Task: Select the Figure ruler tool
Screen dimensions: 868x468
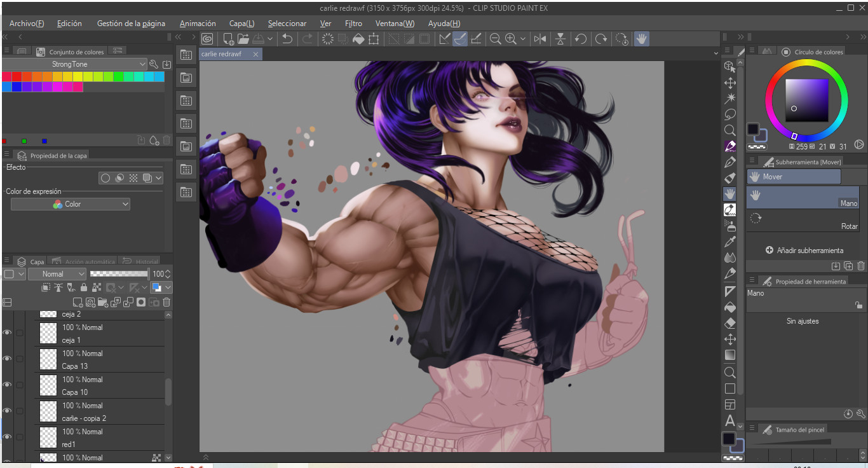Action: coord(730,291)
